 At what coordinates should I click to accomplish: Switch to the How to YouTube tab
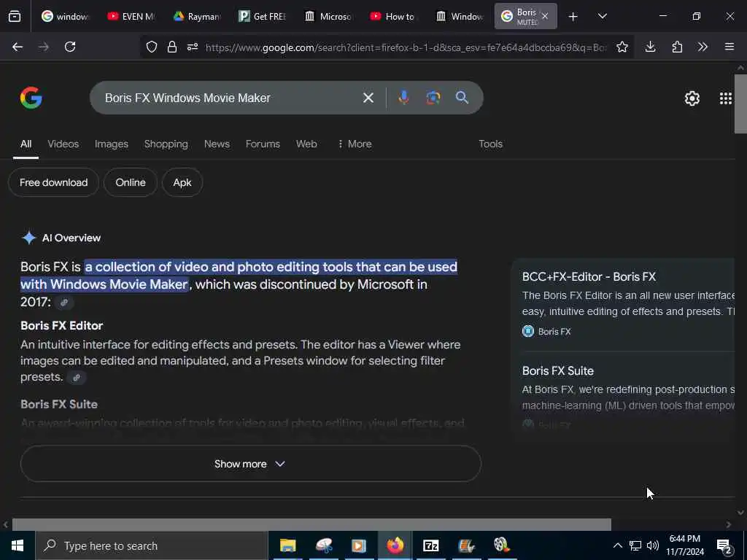pyautogui.click(x=393, y=17)
